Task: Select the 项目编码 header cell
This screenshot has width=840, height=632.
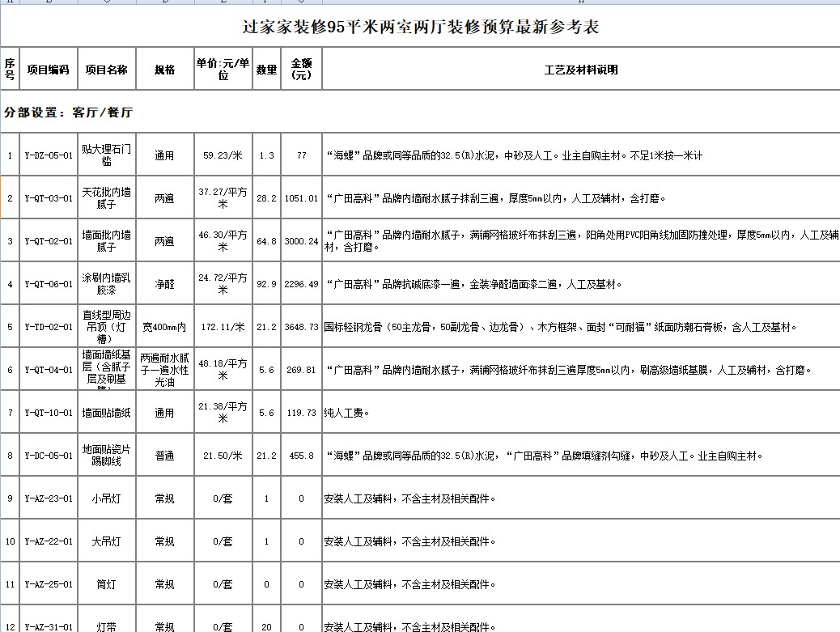Action: (49, 69)
